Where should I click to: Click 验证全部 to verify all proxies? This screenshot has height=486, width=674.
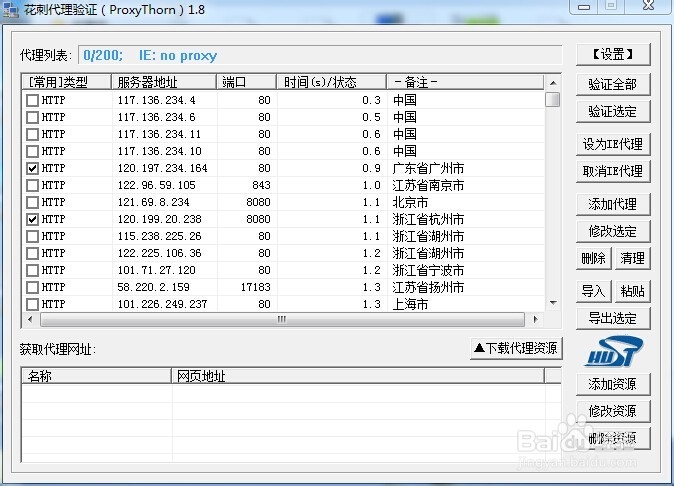tap(613, 84)
